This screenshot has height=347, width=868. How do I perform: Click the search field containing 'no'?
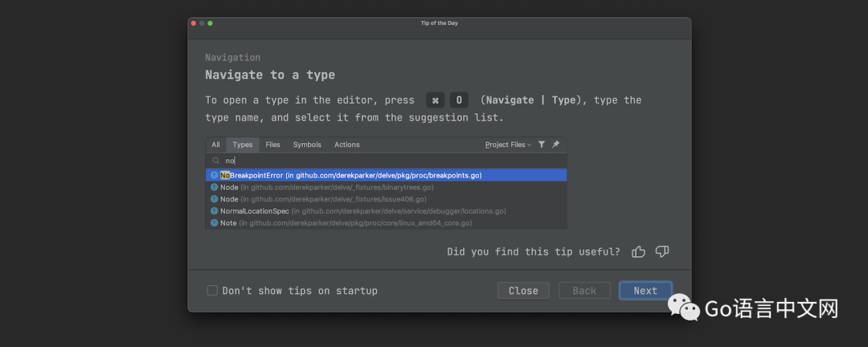pos(386,161)
